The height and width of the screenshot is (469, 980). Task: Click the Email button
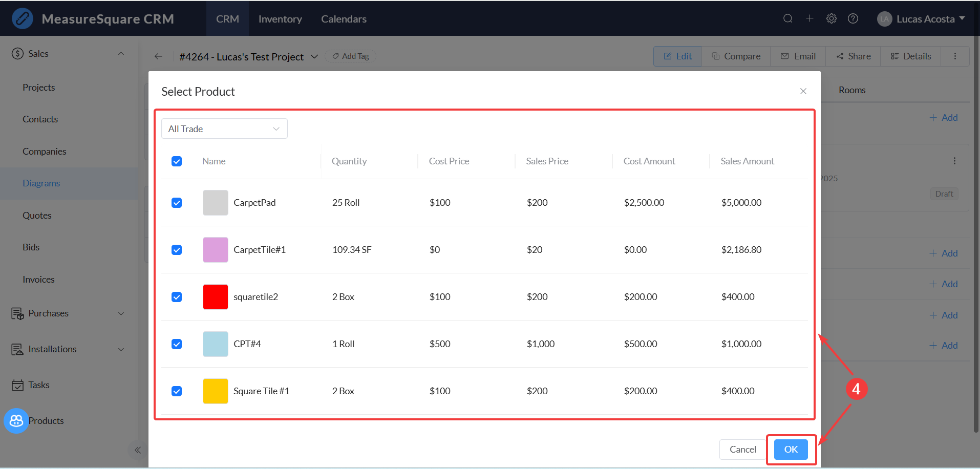pos(798,56)
